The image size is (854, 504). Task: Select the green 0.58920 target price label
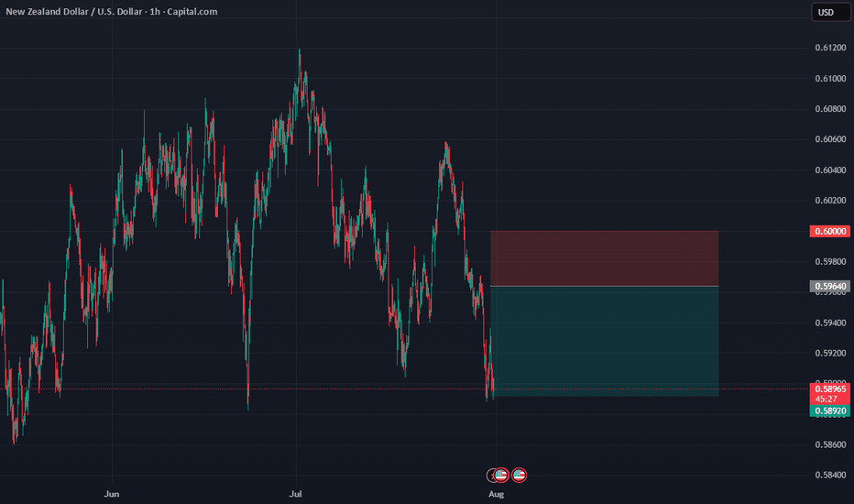(x=829, y=411)
